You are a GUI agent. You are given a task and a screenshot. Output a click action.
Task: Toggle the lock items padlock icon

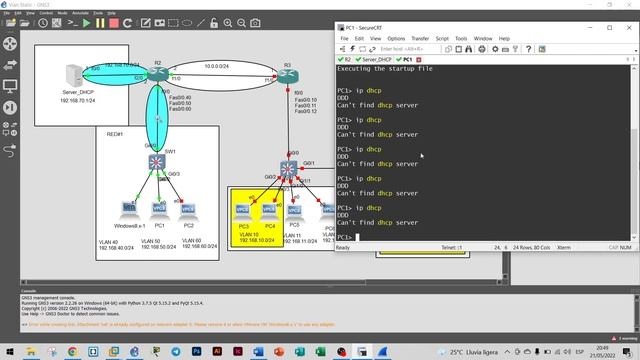tap(214, 23)
